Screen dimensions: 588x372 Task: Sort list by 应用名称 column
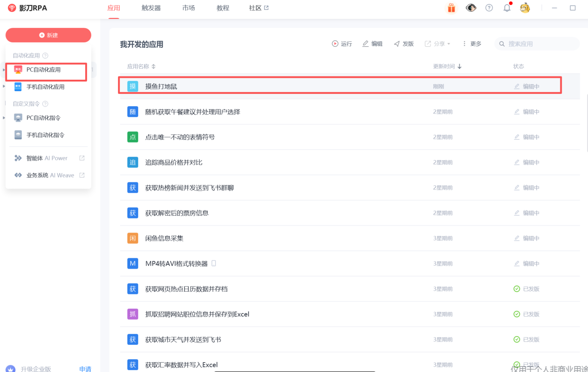point(154,67)
